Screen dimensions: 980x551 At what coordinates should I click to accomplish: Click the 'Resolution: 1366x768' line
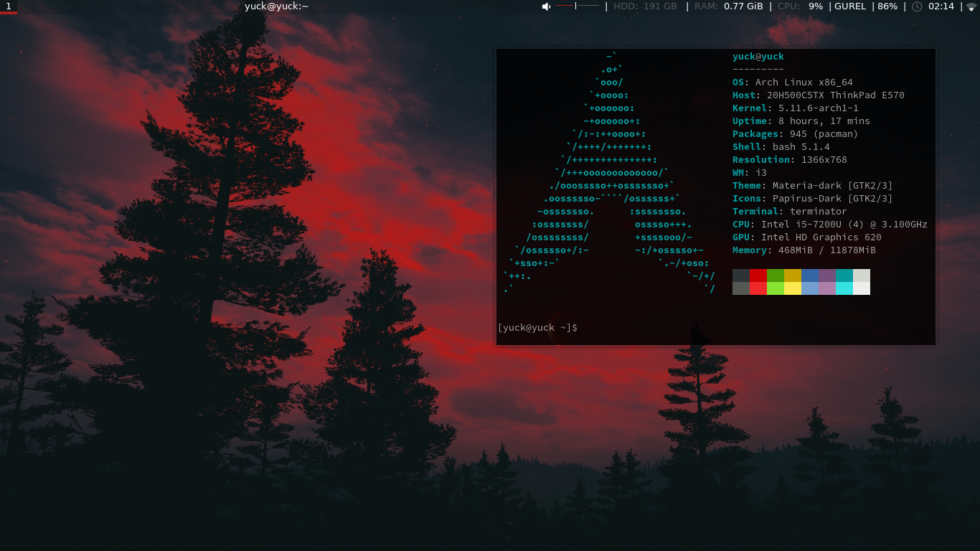tap(790, 160)
